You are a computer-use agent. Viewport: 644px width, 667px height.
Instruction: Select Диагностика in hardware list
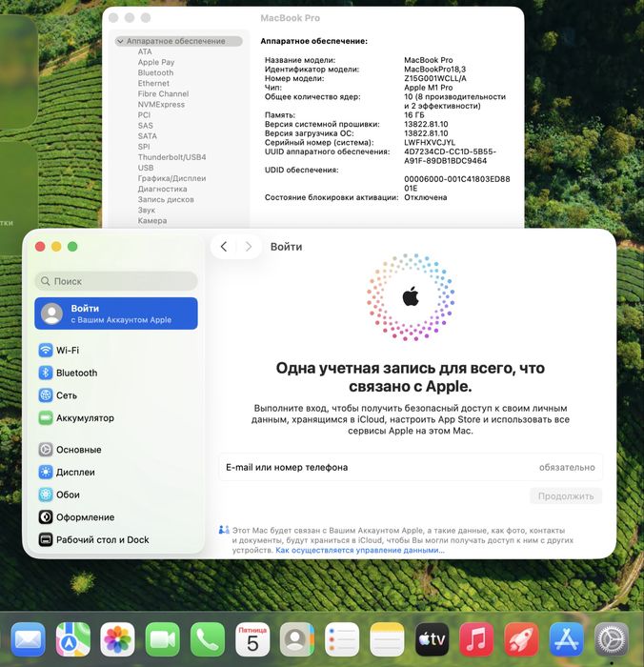pos(163,189)
